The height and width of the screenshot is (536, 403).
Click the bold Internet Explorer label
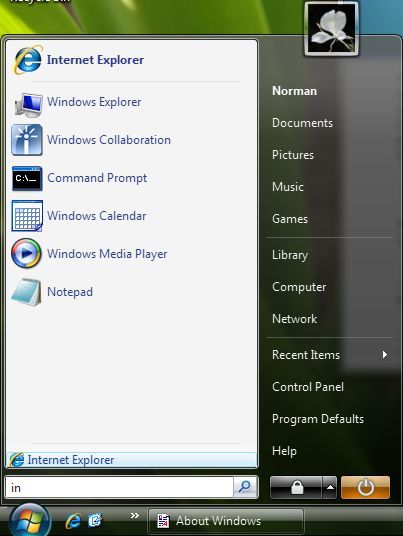point(95,60)
